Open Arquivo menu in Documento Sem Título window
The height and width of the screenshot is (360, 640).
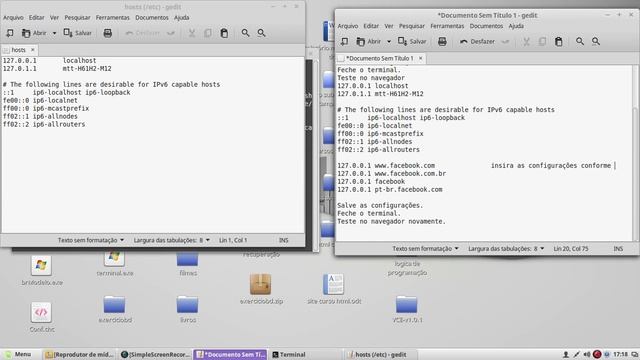[348, 26]
